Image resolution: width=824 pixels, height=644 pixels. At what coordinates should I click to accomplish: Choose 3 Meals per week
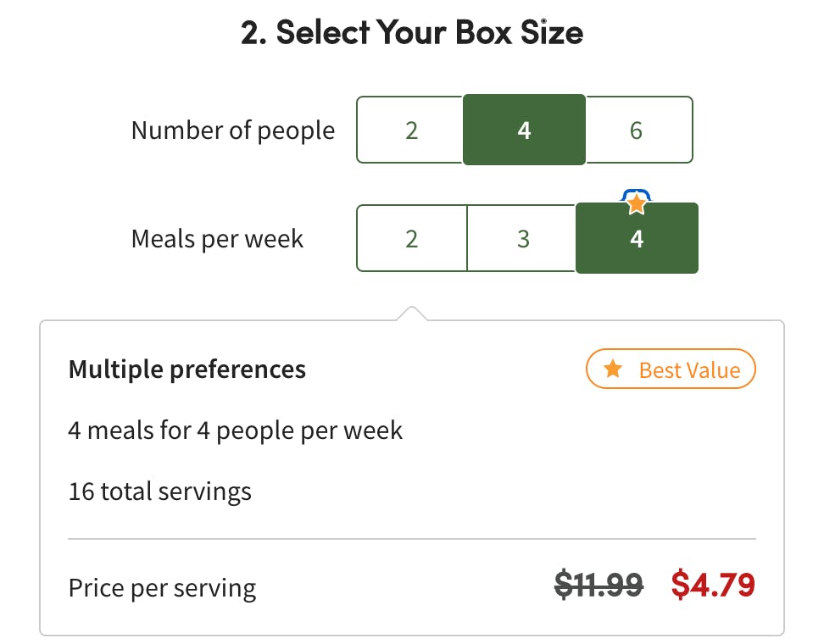[x=522, y=238]
